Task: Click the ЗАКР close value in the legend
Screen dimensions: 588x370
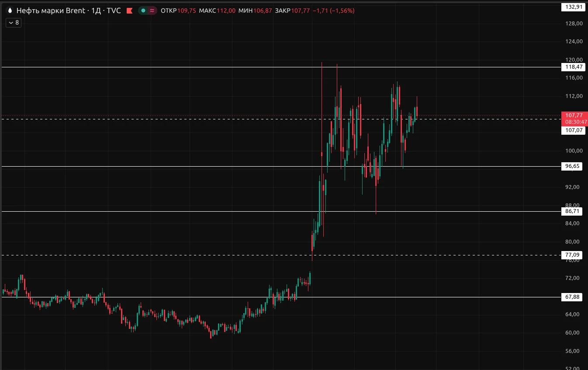Action: pyautogui.click(x=300, y=10)
